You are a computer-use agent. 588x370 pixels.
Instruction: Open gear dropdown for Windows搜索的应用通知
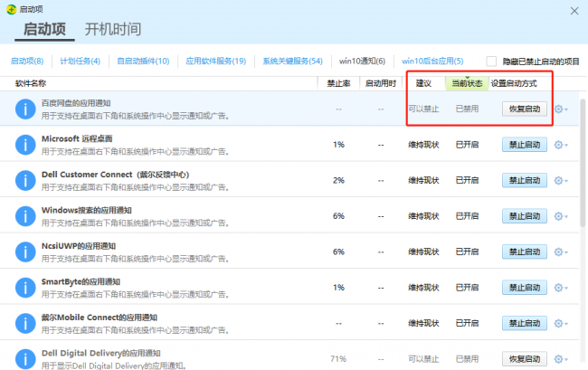click(561, 216)
